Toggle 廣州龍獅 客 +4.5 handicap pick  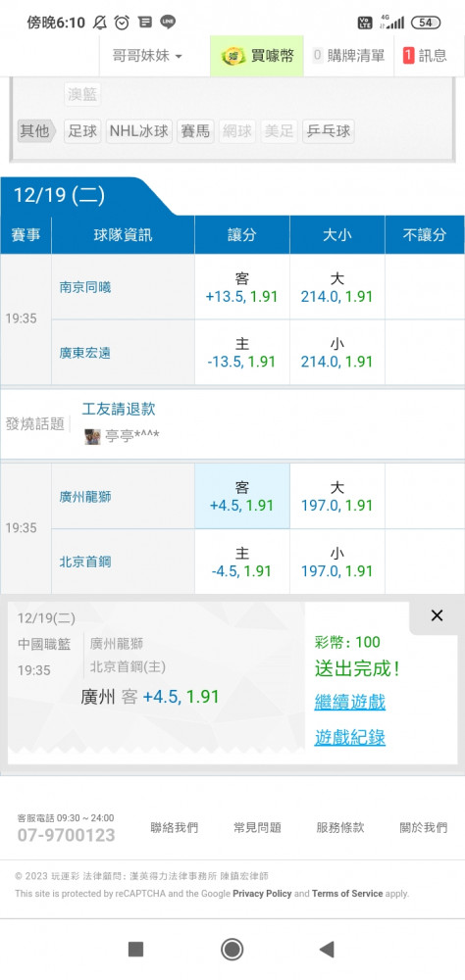242,496
